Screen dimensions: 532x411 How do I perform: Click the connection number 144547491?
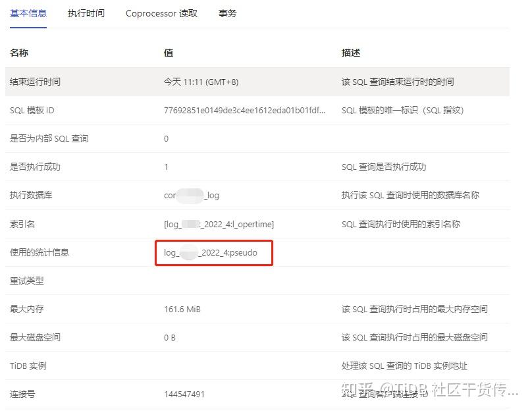[184, 394]
